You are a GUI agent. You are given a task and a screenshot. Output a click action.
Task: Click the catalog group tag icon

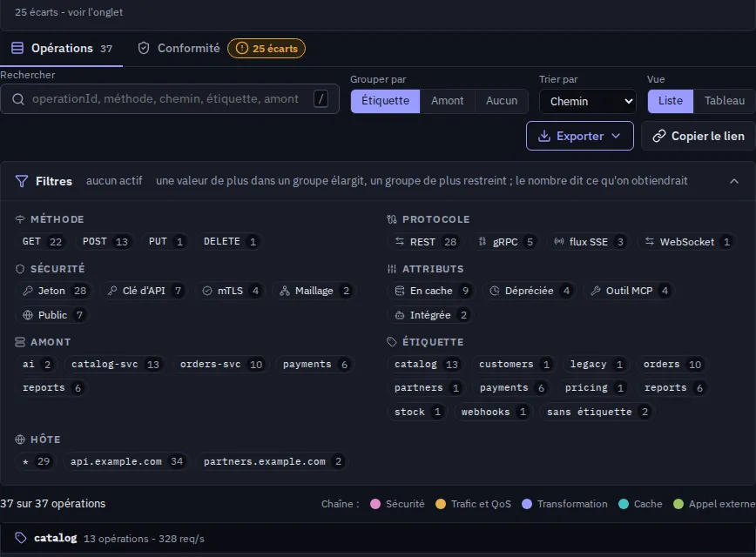(x=21, y=538)
